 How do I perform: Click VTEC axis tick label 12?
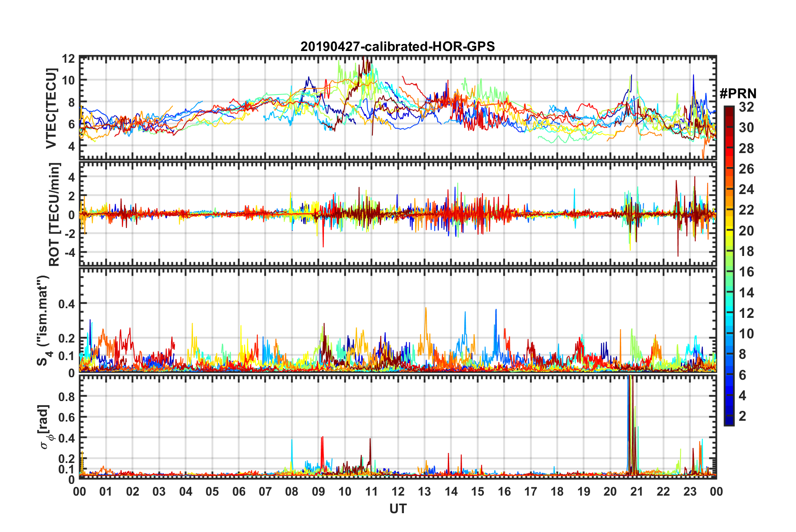click(68, 59)
